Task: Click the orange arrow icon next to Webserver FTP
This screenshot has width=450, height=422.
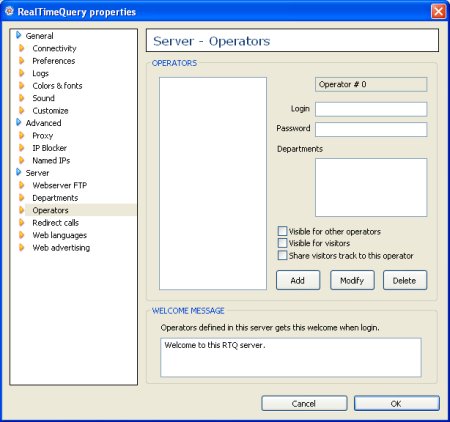Action: [22, 185]
